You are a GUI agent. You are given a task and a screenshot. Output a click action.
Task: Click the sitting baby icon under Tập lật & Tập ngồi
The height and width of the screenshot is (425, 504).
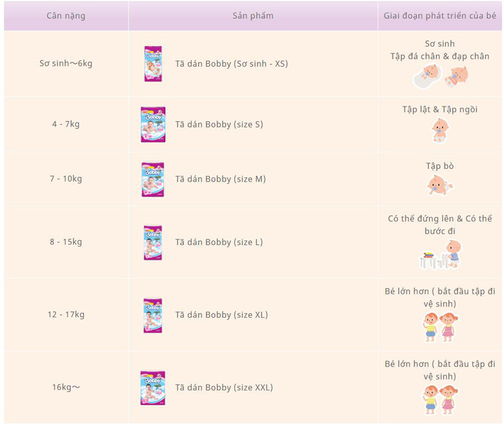point(440,131)
